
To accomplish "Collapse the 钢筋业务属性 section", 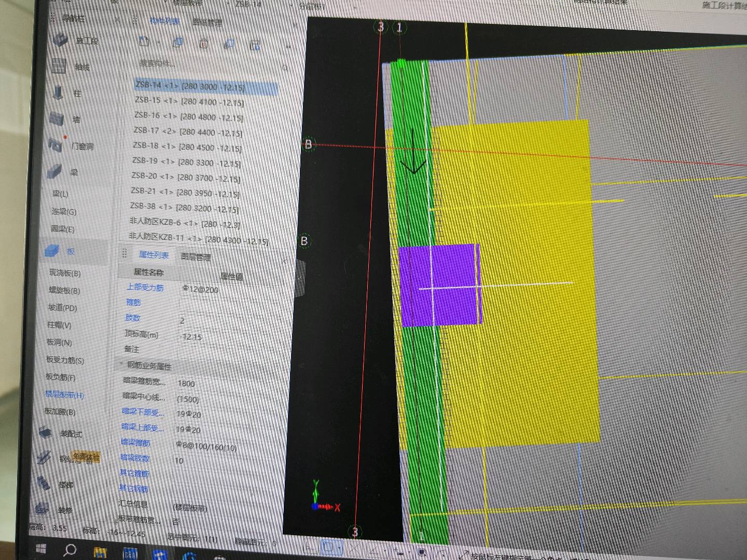I will [x=122, y=365].
